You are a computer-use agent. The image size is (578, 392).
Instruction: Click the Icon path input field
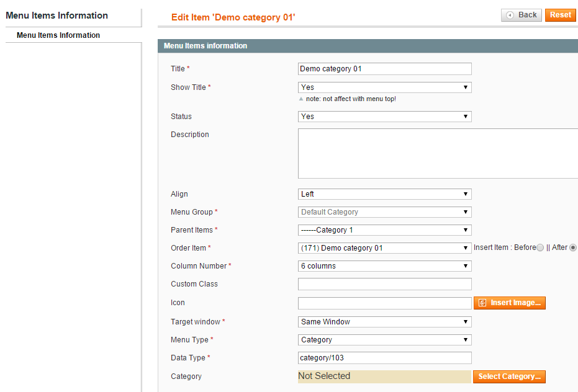(384, 303)
